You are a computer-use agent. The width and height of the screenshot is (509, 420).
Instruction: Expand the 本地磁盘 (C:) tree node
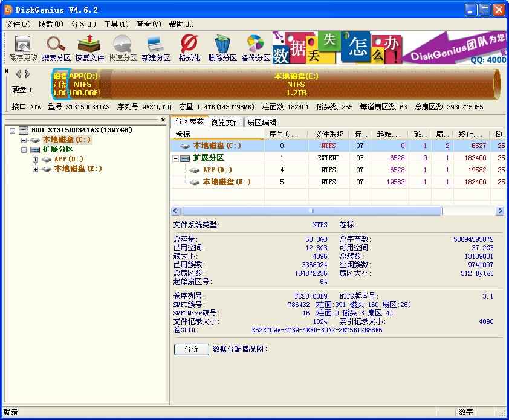[x=24, y=140]
